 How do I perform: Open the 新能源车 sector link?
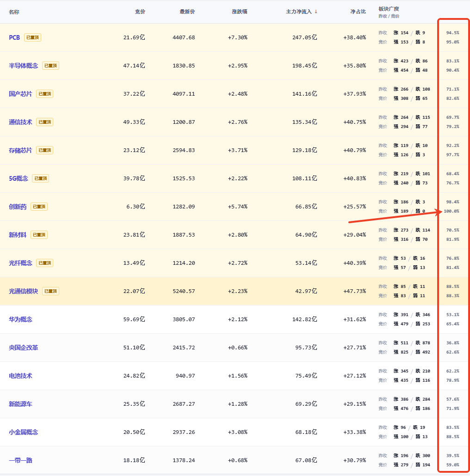20,404
